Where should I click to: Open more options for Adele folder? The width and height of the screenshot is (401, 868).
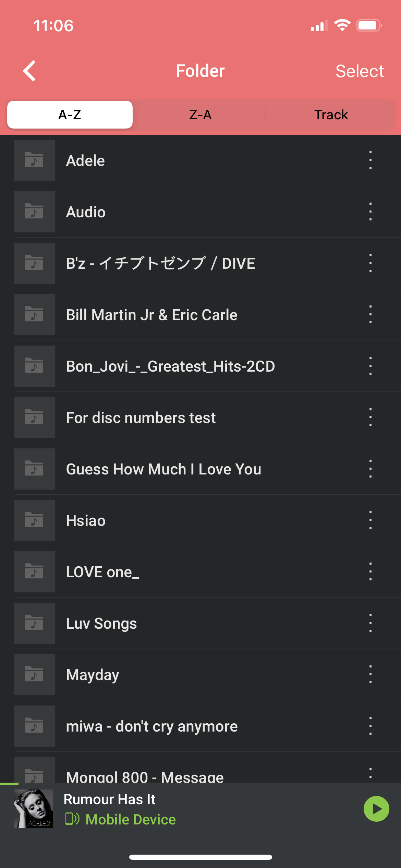pyautogui.click(x=370, y=160)
